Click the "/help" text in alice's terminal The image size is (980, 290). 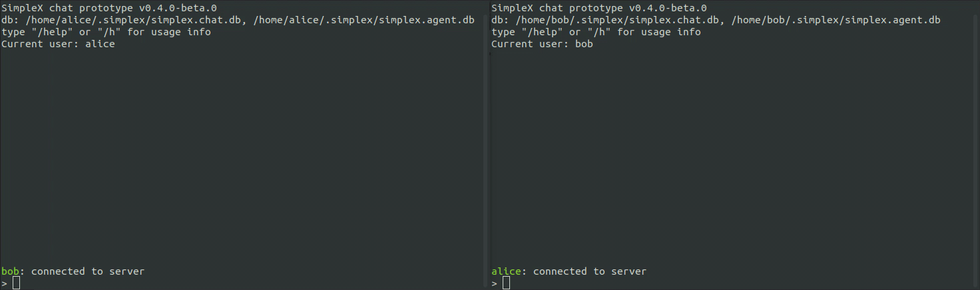53,32
